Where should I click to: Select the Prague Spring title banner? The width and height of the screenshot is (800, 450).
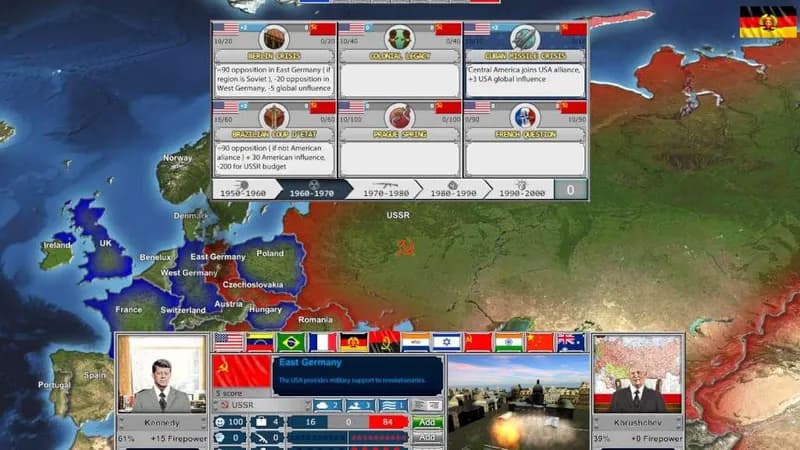399,134
